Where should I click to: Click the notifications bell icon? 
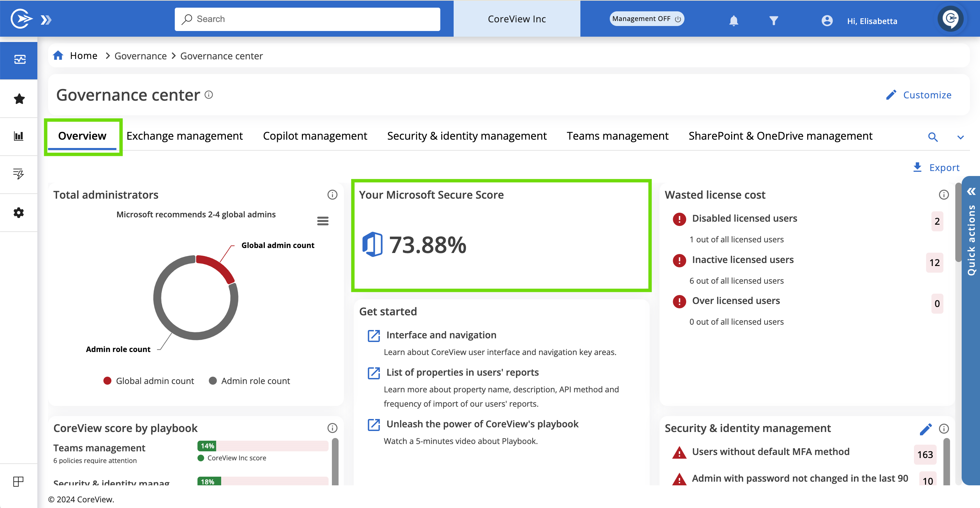(733, 21)
